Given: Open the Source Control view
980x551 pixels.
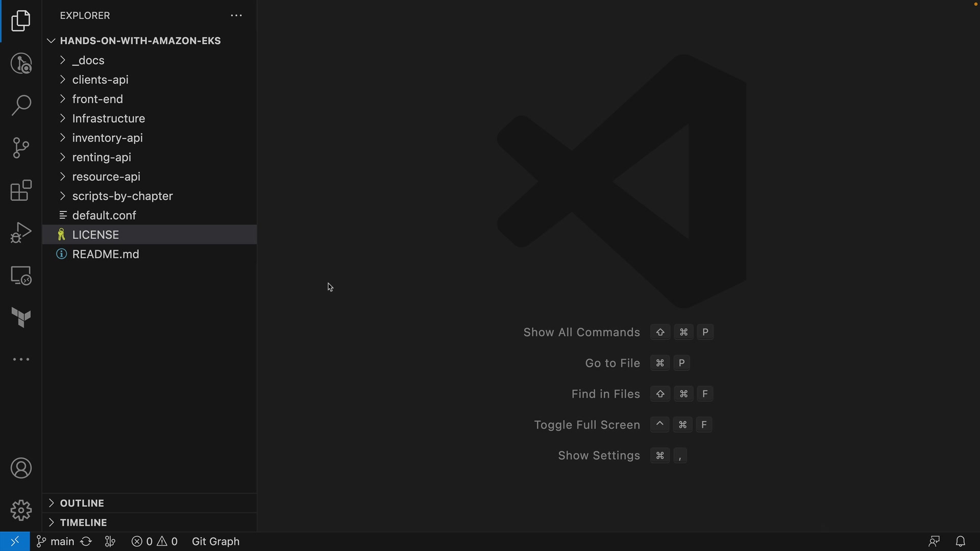Looking at the screenshot, I should pyautogui.click(x=21, y=148).
